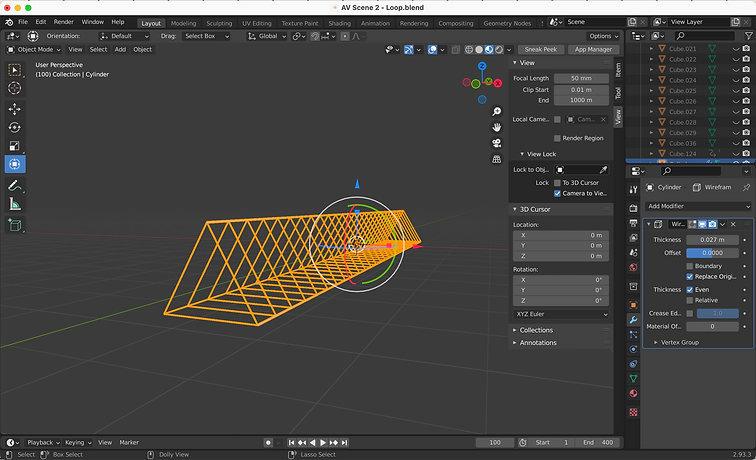Open the Global transform orientation dropdown
The width and height of the screenshot is (756, 460).
(x=267, y=36)
